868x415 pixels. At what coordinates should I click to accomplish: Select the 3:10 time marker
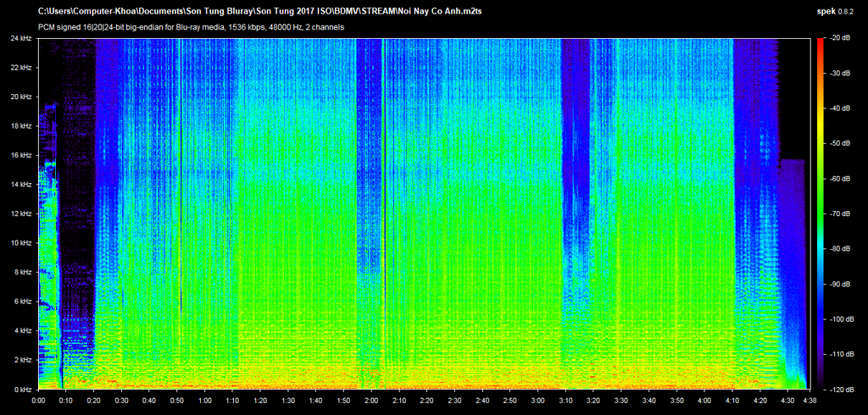565,400
